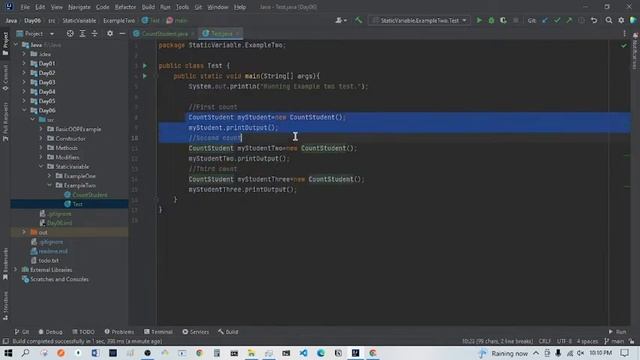Open the Tools menu

(x=182, y=7)
